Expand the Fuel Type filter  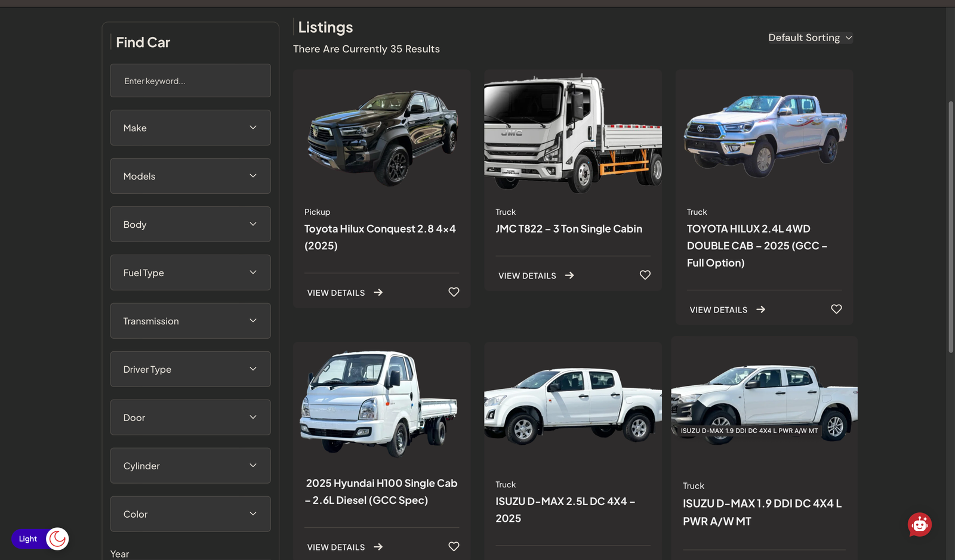190,273
